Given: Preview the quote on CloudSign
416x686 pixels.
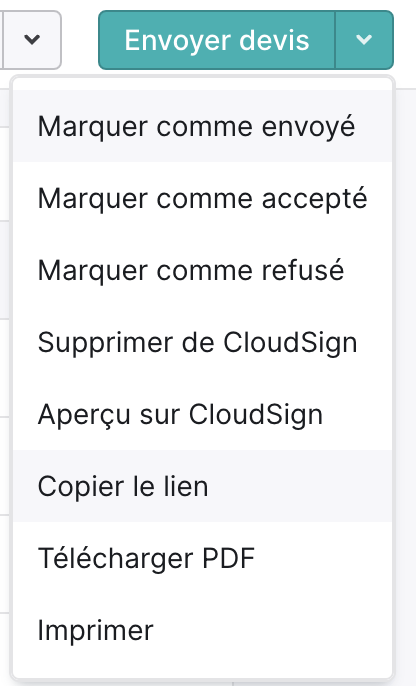Looking at the screenshot, I should (x=203, y=414).
